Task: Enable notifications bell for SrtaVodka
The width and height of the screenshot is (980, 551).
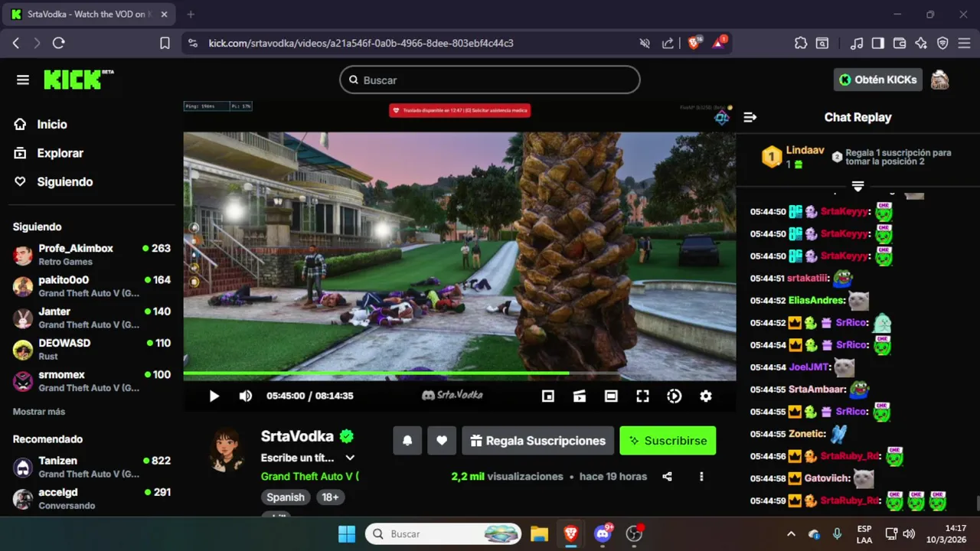Action: click(x=407, y=441)
